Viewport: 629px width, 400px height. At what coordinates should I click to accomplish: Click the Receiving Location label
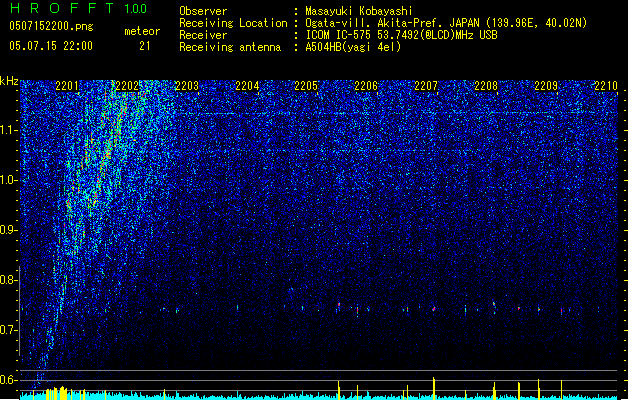coord(233,23)
